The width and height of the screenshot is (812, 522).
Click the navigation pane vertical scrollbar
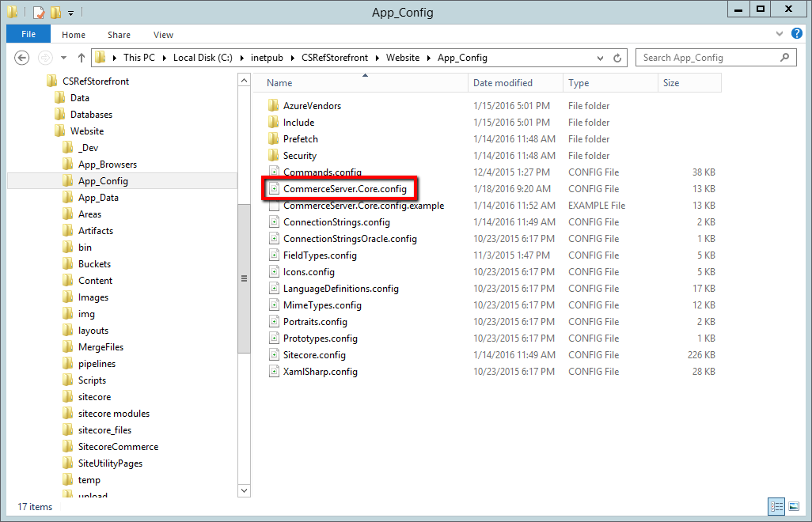[244, 278]
